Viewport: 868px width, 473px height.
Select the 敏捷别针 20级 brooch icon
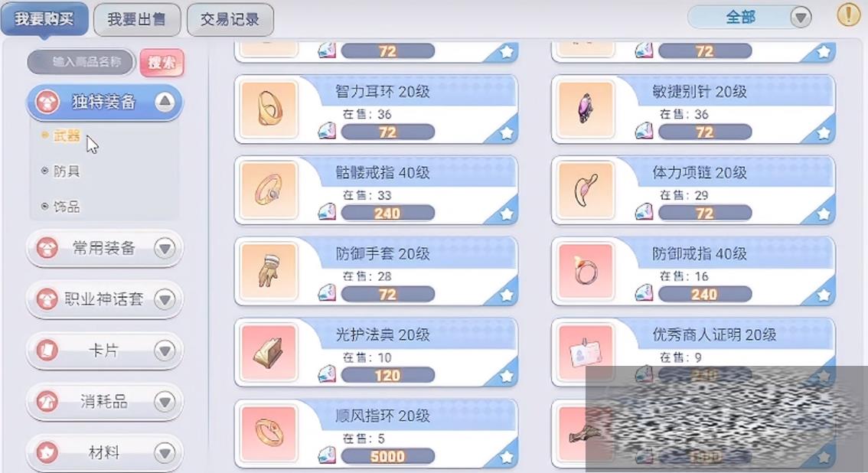coord(586,109)
